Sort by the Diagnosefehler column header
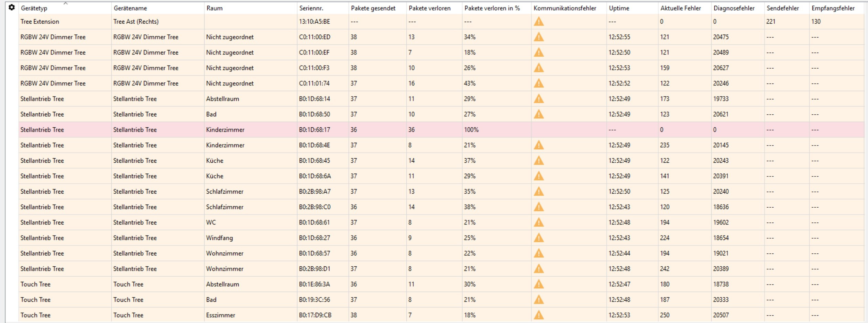Viewport: 868px width, 323px height. [734, 8]
